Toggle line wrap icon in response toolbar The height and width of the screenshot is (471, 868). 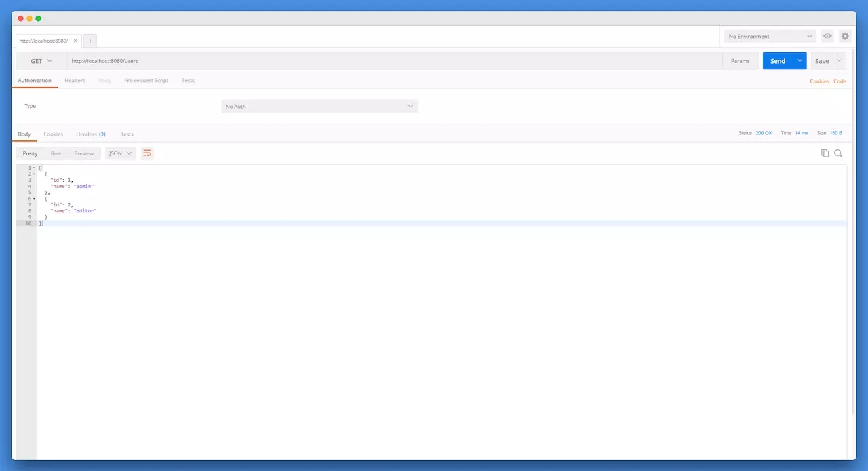click(x=147, y=153)
